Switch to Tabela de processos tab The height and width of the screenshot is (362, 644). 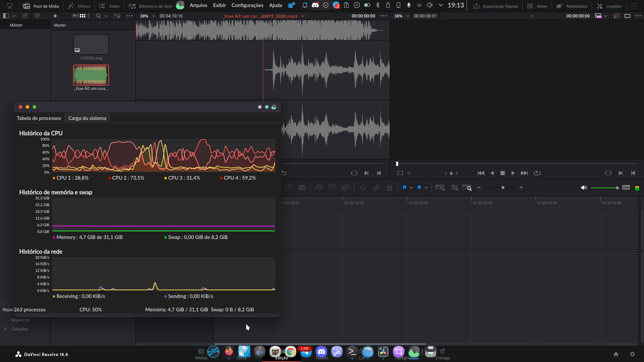pos(39,118)
